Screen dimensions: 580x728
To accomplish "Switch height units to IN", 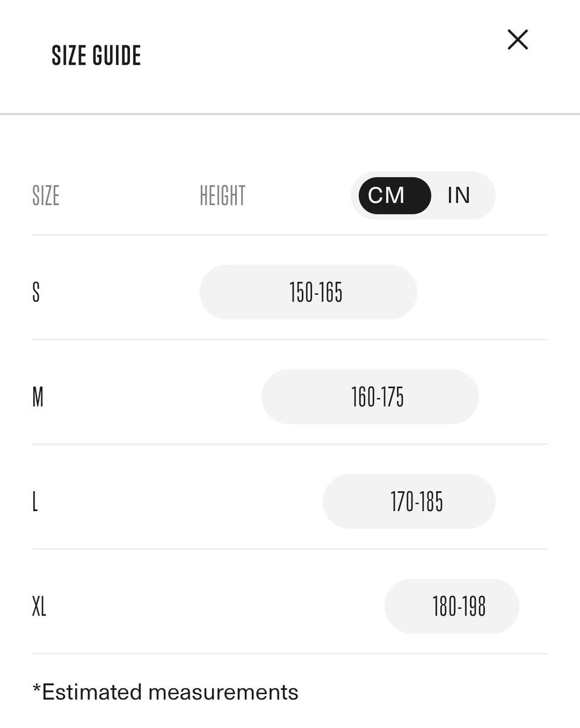I will 459,196.
